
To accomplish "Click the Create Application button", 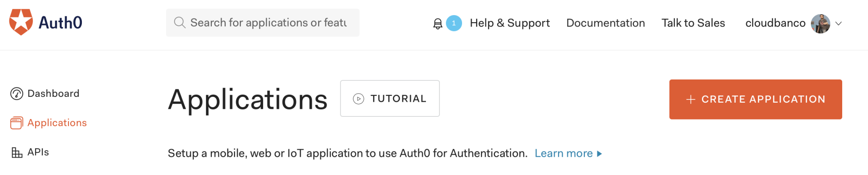I will (x=755, y=99).
